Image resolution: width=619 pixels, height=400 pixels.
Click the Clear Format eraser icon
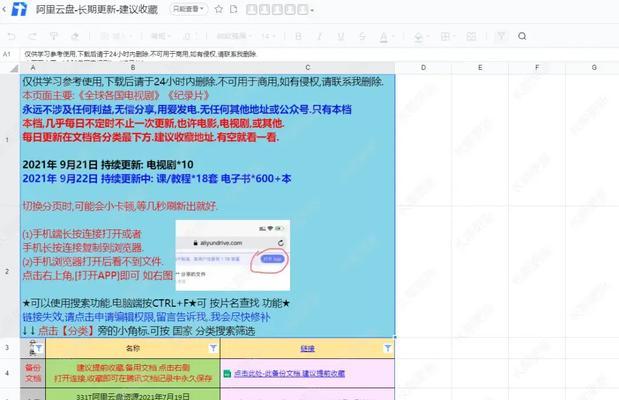[75, 36]
